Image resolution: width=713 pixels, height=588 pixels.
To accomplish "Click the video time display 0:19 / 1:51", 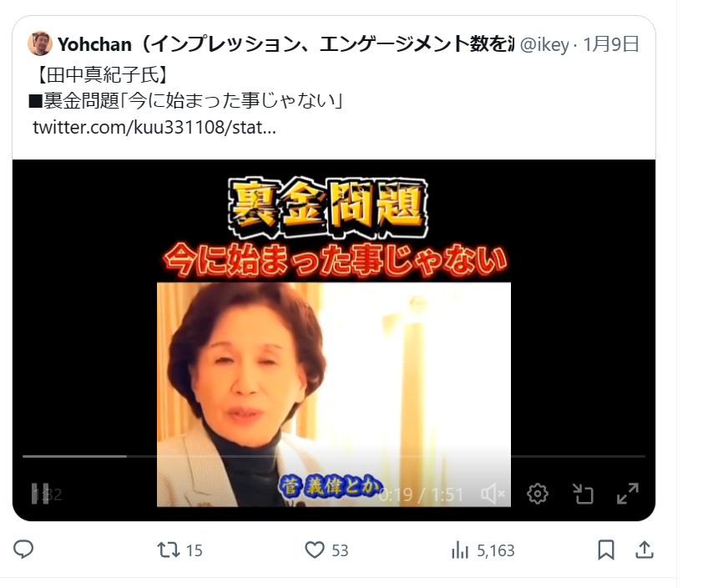I will coord(421,494).
